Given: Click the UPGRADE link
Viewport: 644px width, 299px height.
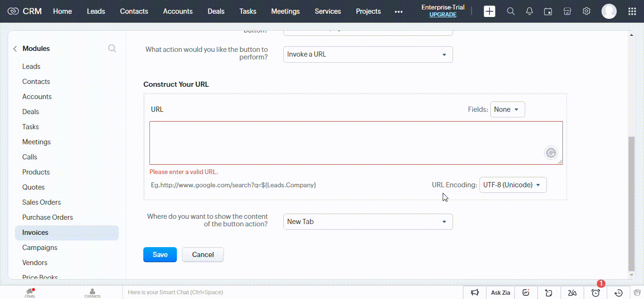Looking at the screenshot, I should click(443, 15).
